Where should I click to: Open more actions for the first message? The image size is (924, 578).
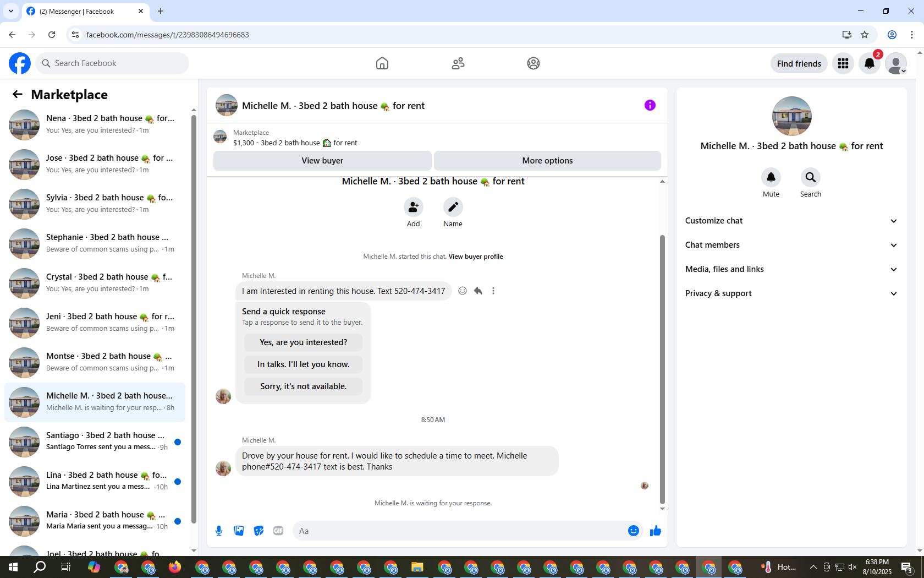pyautogui.click(x=493, y=291)
